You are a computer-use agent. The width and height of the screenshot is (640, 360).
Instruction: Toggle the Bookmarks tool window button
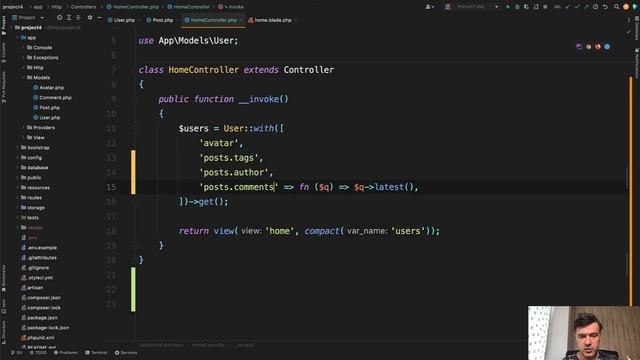click(4, 278)
